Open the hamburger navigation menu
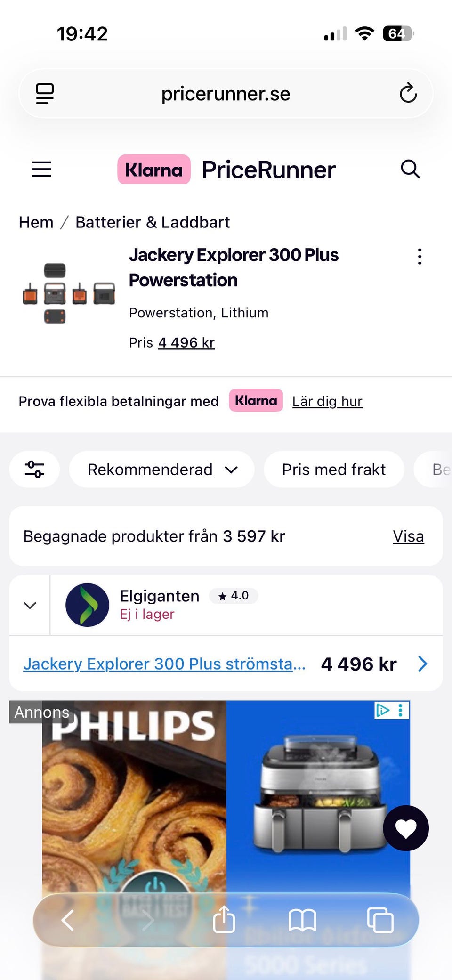The width and height of the screenshot is (452, 980). point(41,169)
